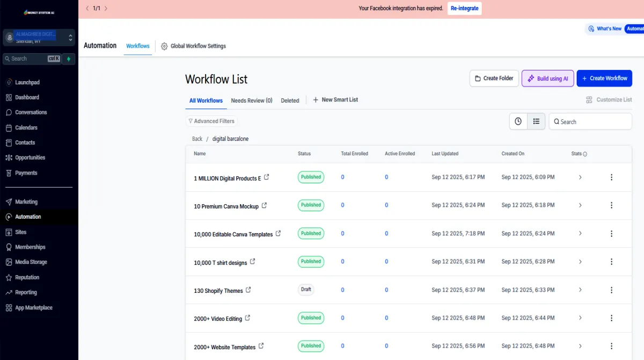Expand stats chevron for 2000+ Website Templates

(580, 346)
